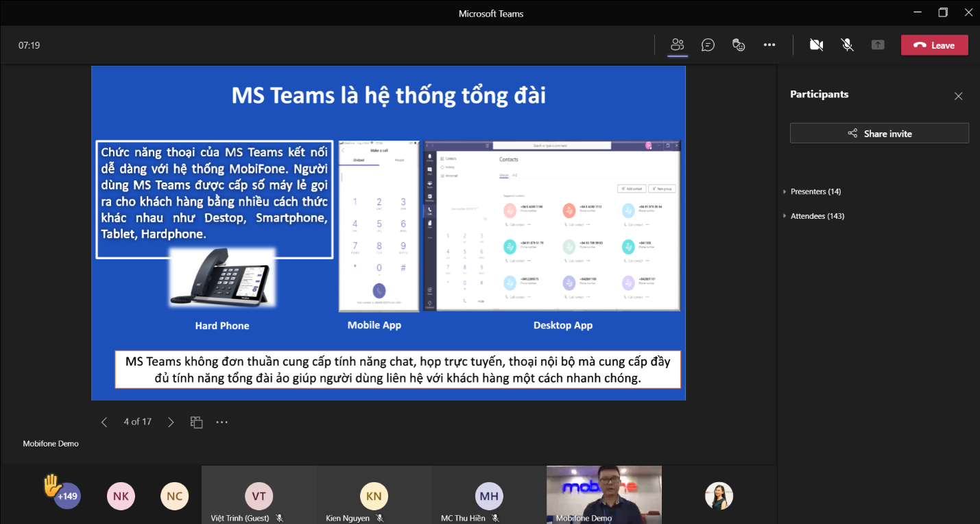Viewport: 980px width, 524px height.
Task: Expand the Presenters (14) list
Action: point(812,191)
